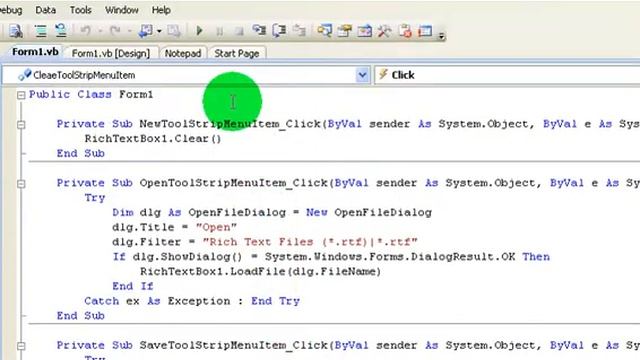
Task: Uncomment the selected lines
Action: 61,31
